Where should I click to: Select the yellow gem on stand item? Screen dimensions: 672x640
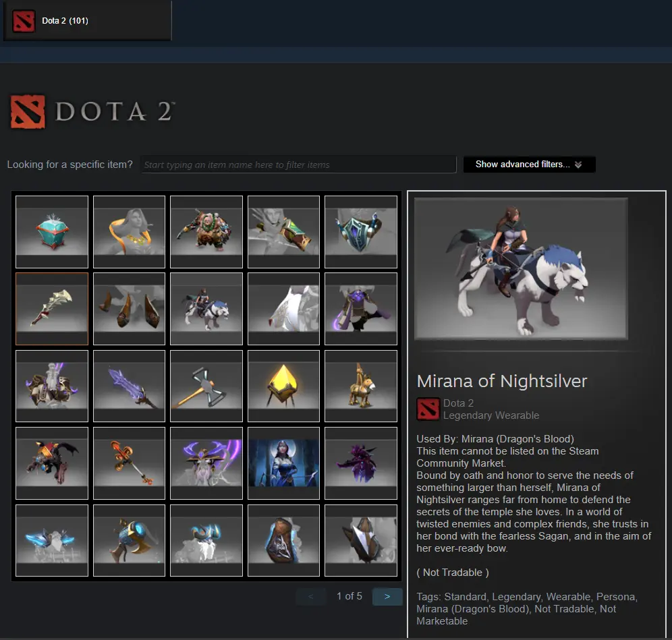[284, 386]
